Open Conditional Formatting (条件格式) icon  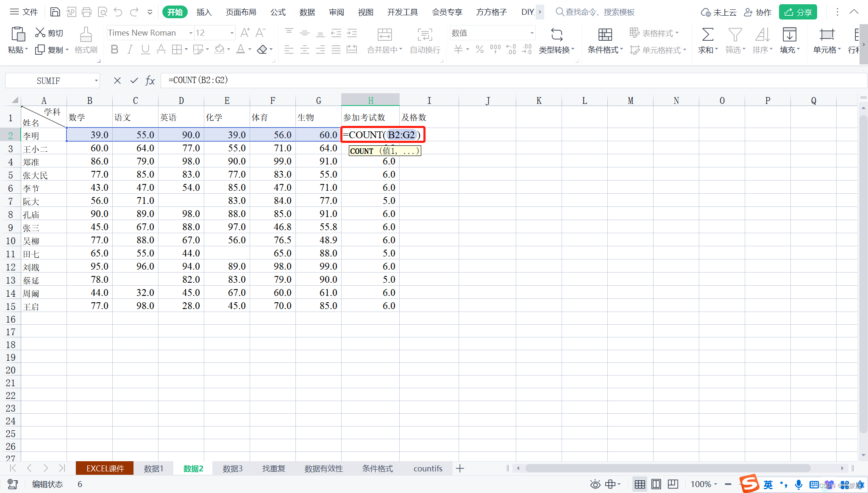[x=605, y=35]
